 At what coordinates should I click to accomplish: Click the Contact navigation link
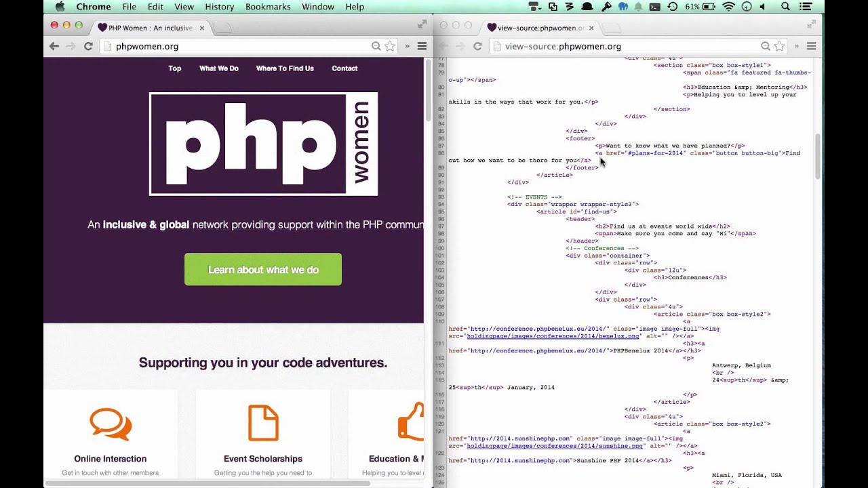point(344,68)
